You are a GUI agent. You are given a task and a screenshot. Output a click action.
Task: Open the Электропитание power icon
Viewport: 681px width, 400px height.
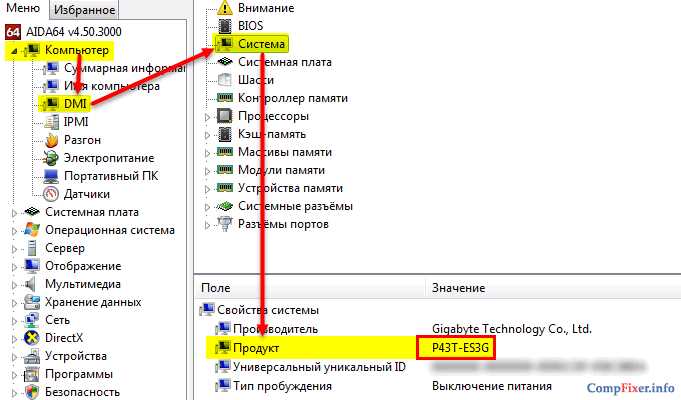51,158
